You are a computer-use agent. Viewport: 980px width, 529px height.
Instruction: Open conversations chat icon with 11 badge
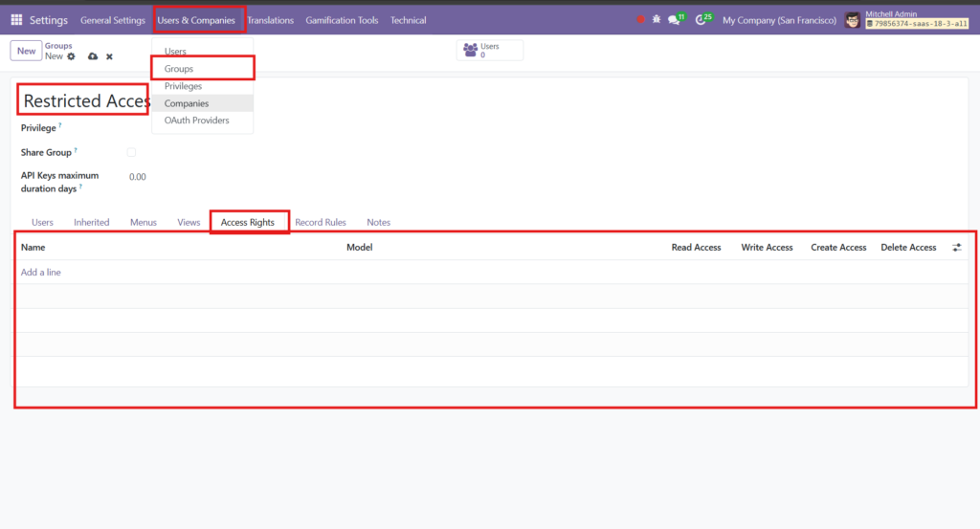click(674, 20)
